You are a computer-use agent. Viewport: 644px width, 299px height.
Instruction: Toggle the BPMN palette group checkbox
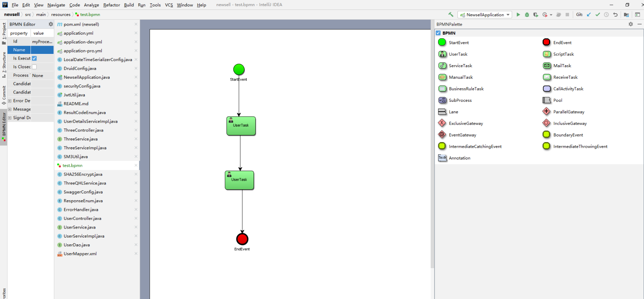(x=438, y=33)
